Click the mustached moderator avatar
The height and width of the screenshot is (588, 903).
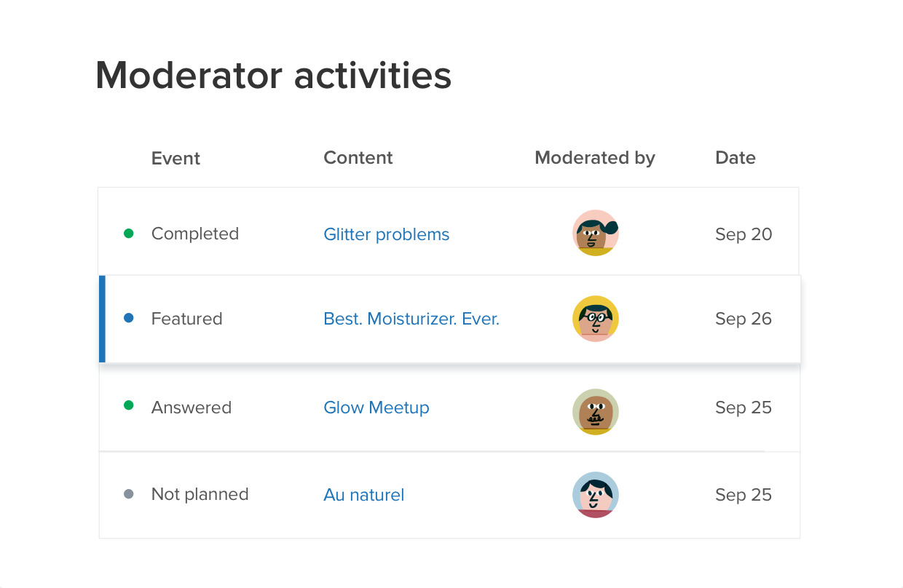pyautogui.click(x=596, y=412)
